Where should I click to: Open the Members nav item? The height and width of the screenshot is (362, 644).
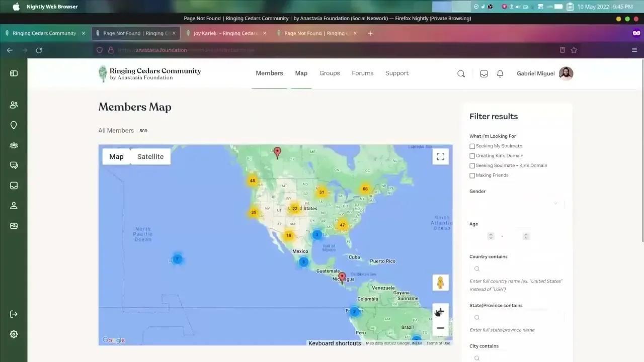(269, 73)
